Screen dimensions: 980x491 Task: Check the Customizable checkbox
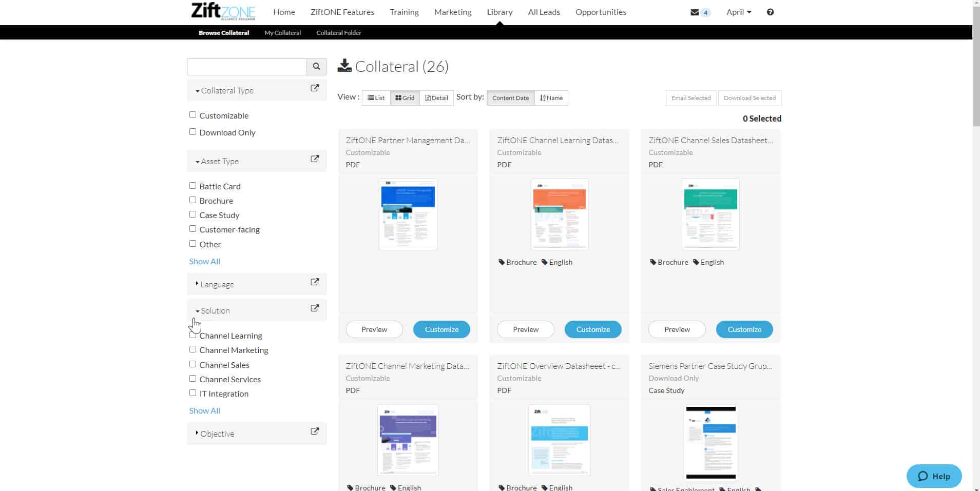[193, 115]
